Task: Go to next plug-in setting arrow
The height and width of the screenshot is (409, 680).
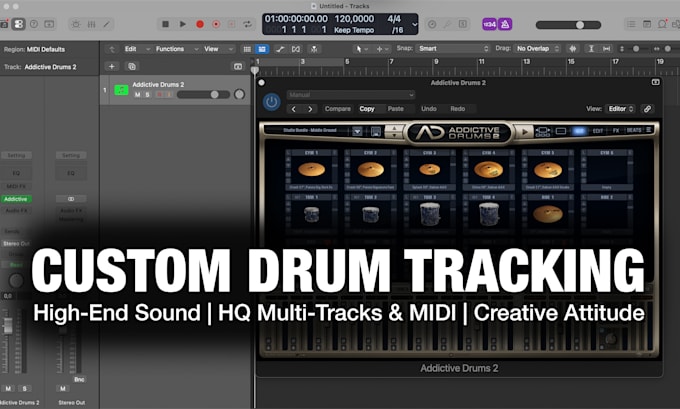Action: [x=310, y=109]
